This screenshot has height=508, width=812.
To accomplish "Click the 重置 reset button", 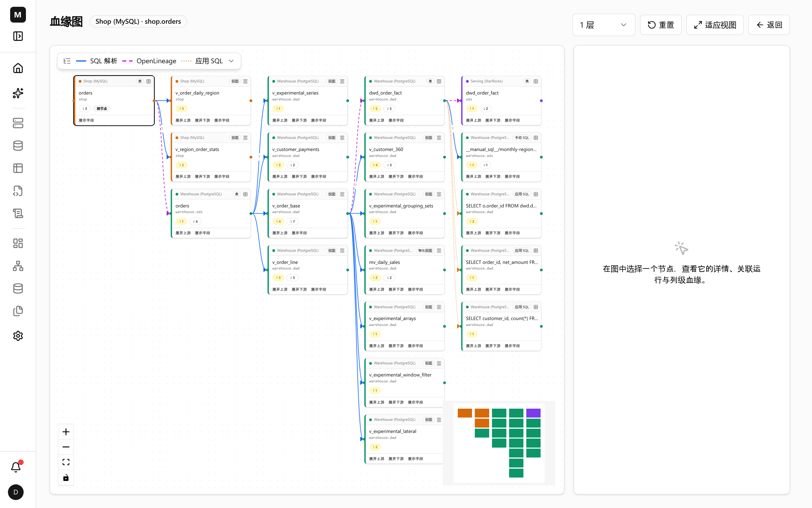I will [660, 25].
